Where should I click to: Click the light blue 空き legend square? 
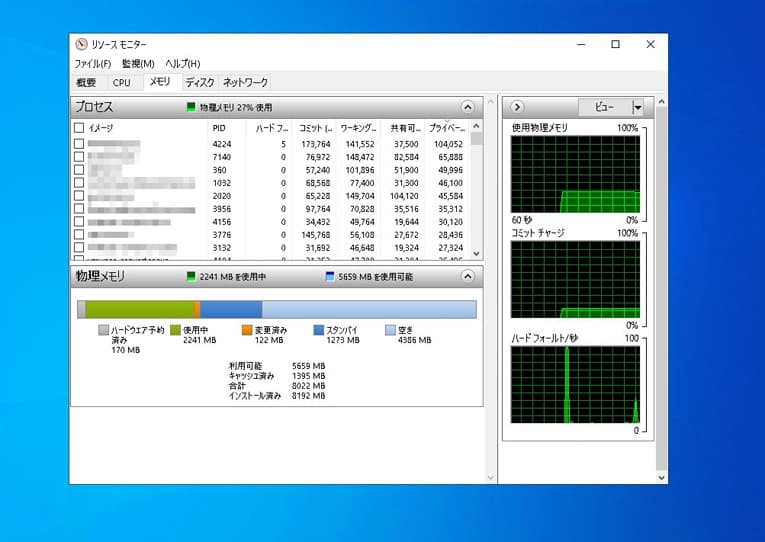point(391,329)
